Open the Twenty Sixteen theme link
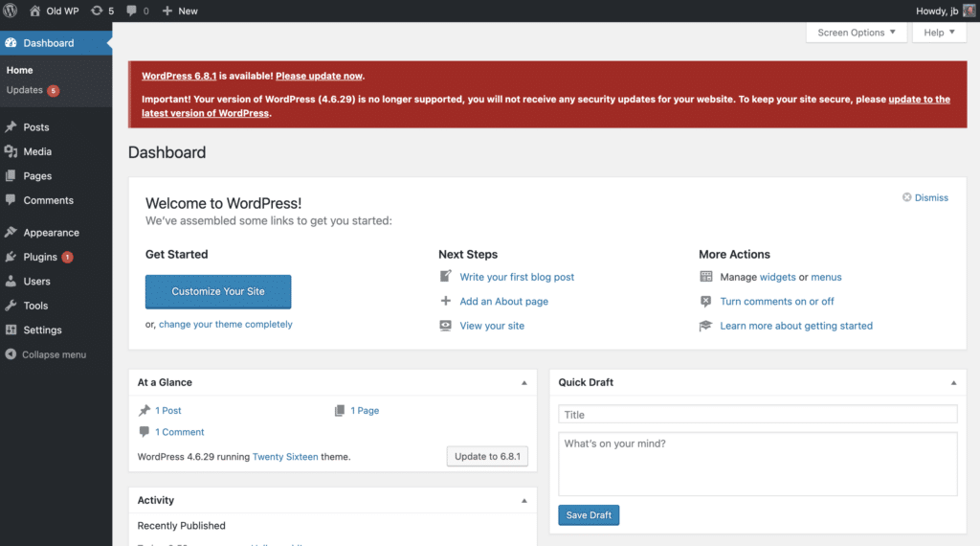The image size is (980, 546). 285,457
